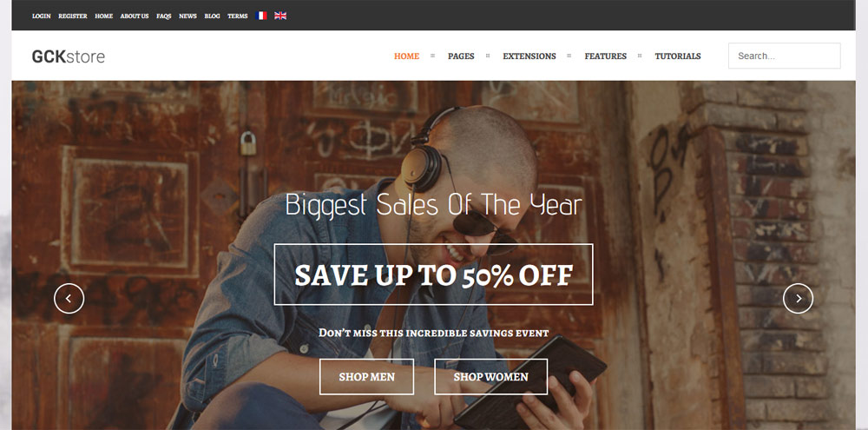Advance to next slide with right arrow
The width and height of the screenshot is (868, 430).
(x=799, y=299)
